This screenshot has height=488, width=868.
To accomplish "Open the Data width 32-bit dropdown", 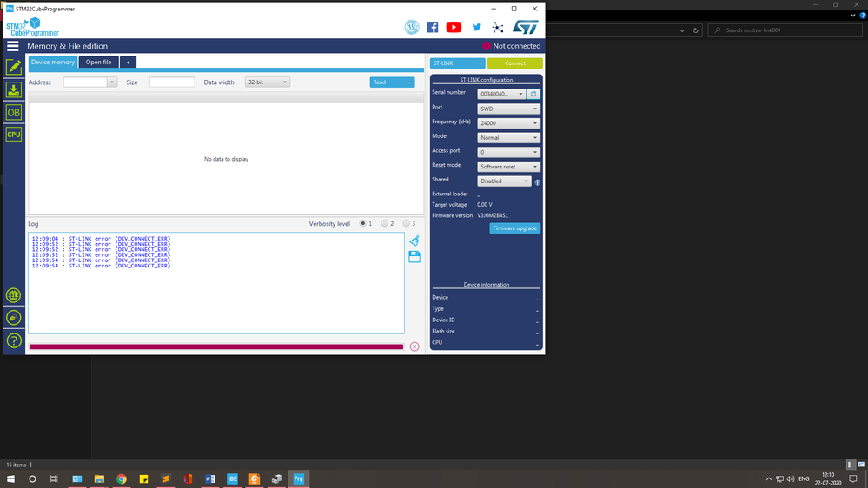I will [x=268, y=82].
